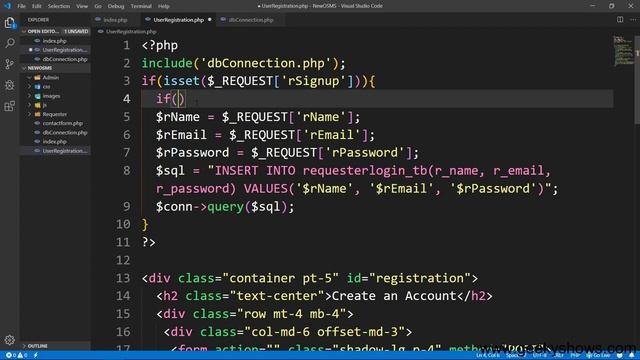Click the EXPLORER panel title

[38, 20]
